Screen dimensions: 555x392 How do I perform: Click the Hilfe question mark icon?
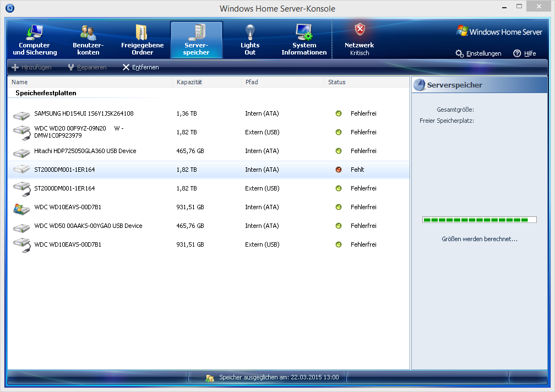517,53
